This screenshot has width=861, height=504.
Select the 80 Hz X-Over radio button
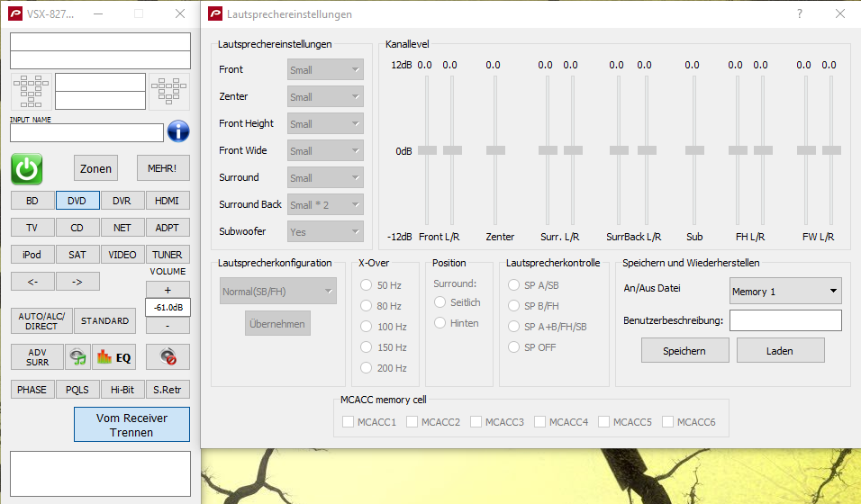(x=367, y=306)
